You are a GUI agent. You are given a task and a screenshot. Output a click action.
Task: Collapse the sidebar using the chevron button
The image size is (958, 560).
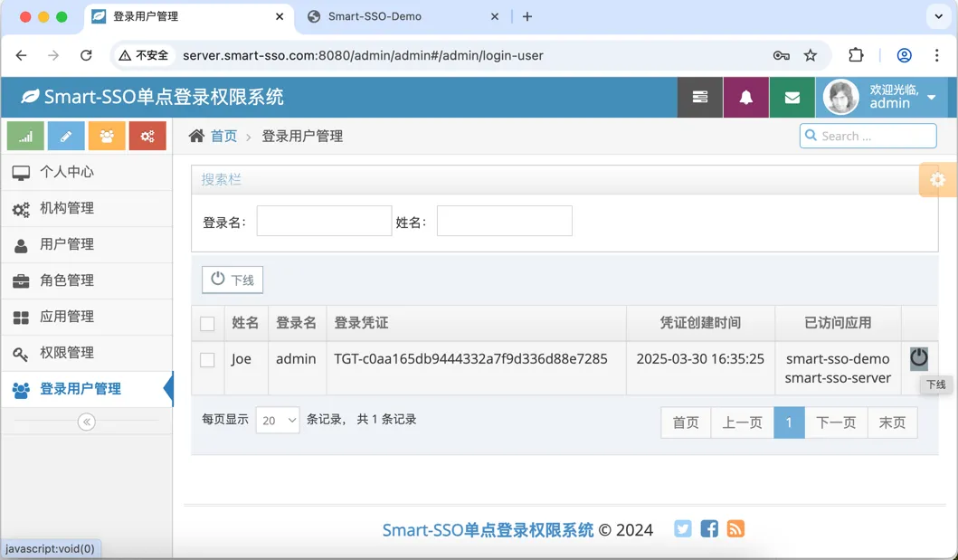86,420
